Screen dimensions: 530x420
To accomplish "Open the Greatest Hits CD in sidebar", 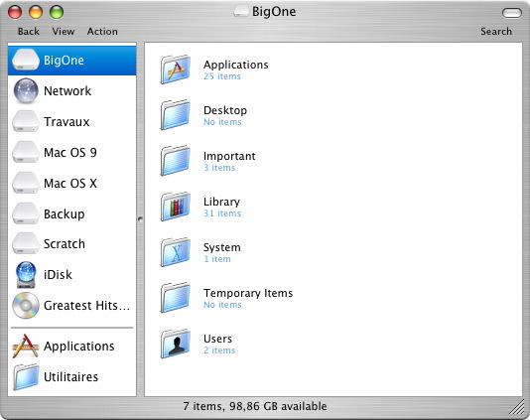I will (26, 306).
